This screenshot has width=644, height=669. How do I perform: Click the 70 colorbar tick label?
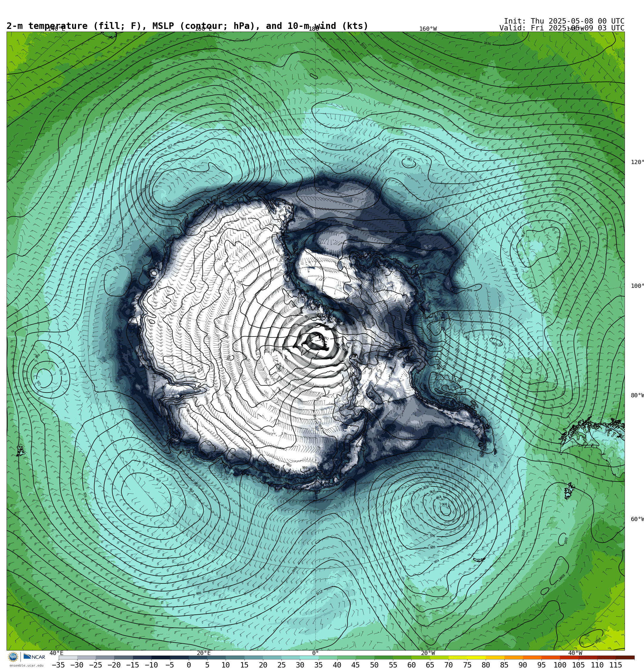pyautogui.click(x=448, y=665)
